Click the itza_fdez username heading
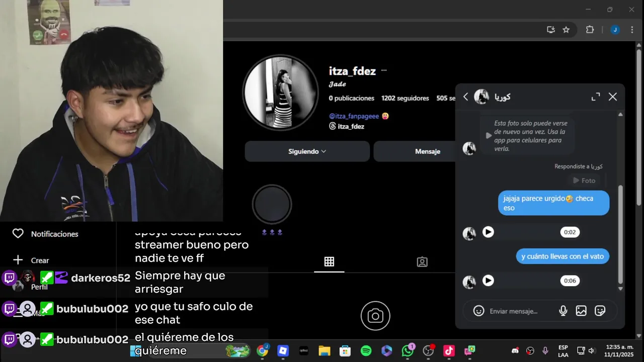Image resolution: width=644 pixels, height=362 pixels. [352, 71]
